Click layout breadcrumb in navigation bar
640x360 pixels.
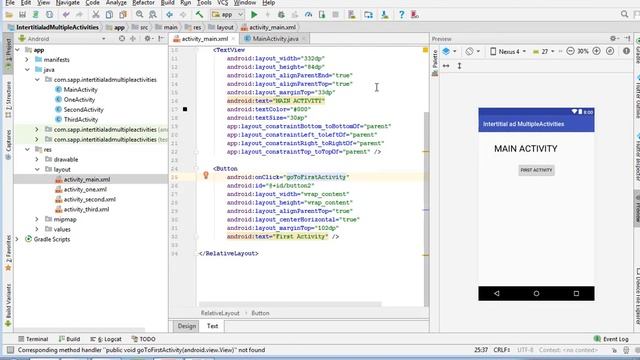[221, 27]
